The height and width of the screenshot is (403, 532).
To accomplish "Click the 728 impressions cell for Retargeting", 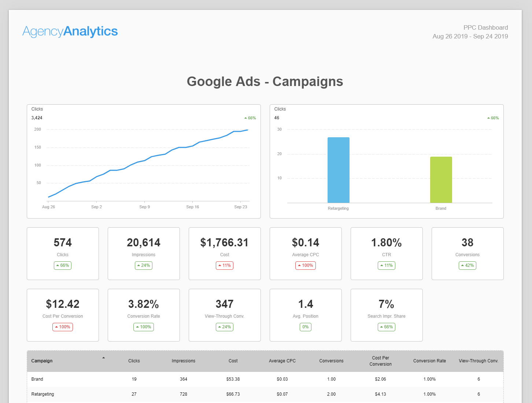I will pyautogui.click(x=184, y=394).
